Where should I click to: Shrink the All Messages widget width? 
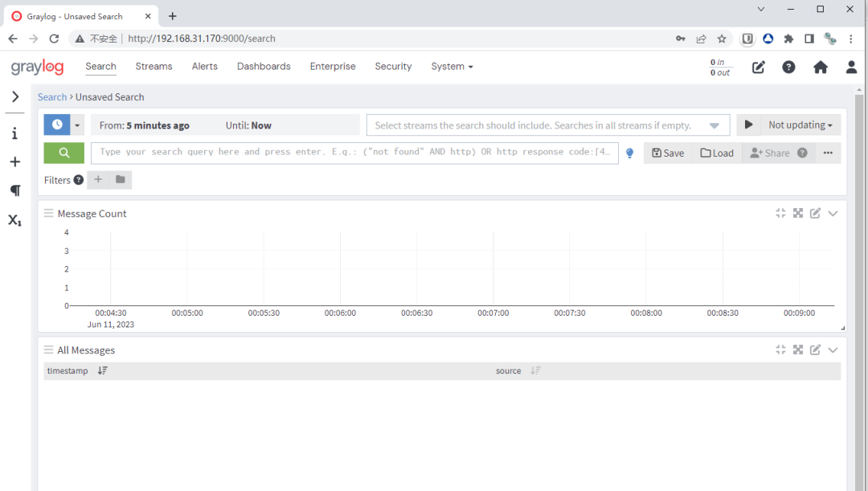tap(780, 350)
